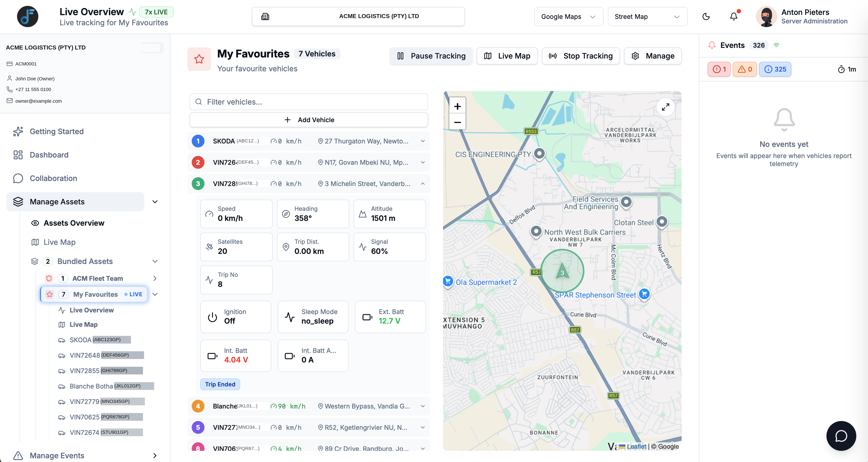Image resolution: width=868 pixels, height=462 pixels.
Task: Zoom in on the map
Action: 457,106
